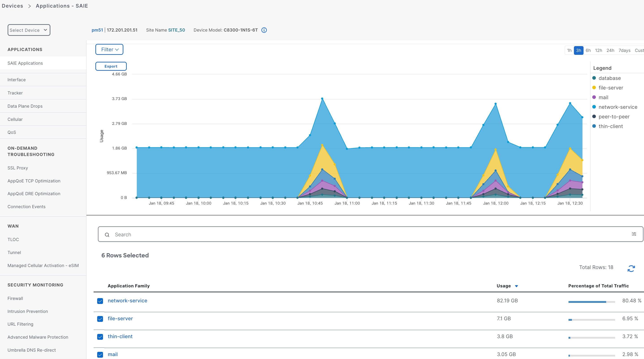Toggle database legend dot
This screenshot has height=359, width=644.
coord(594,78)
